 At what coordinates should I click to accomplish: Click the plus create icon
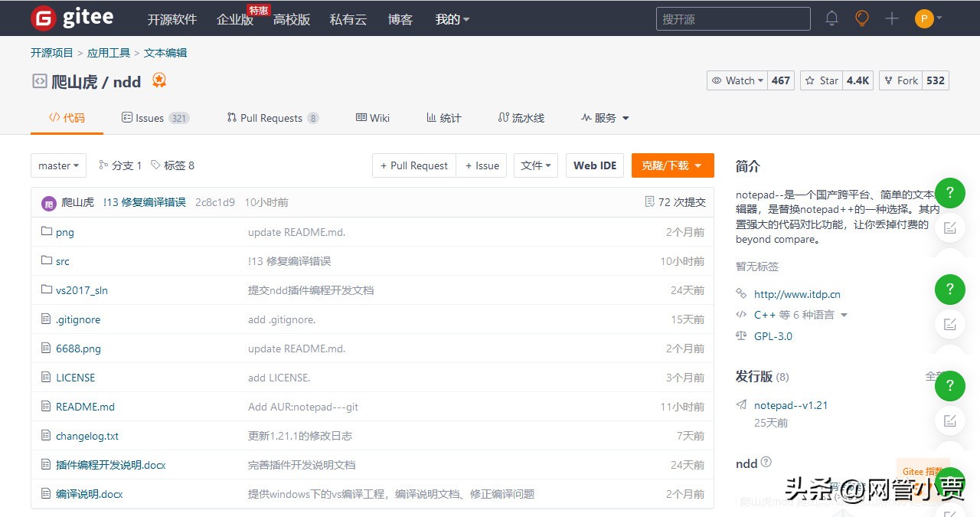892,18
